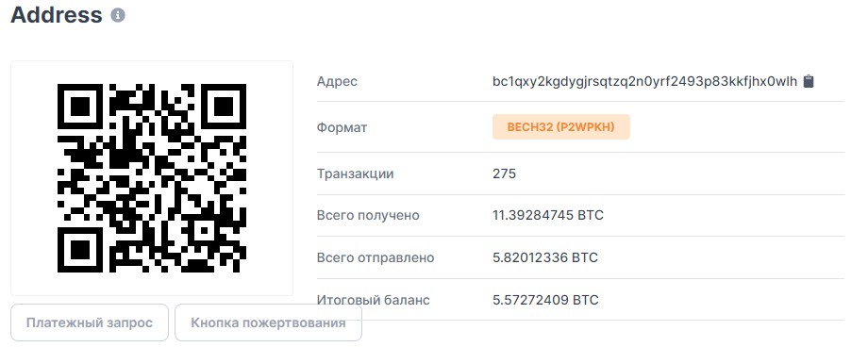The height and width of the screenshot is (347, 868).
Task: Click the Итоговый баланс label
Action: pyautogui.click(x=373, y=300)
